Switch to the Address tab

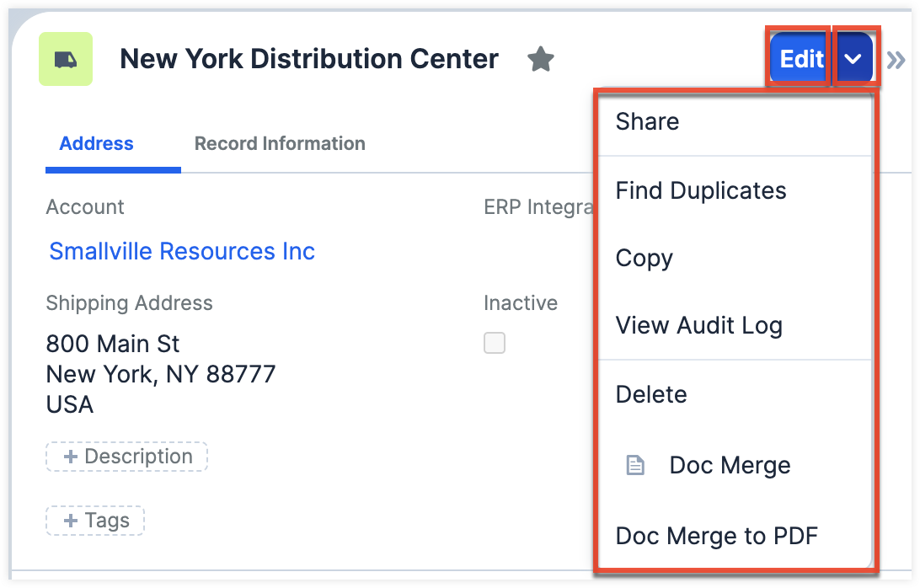pyautogui.click(x=96, y=143)
